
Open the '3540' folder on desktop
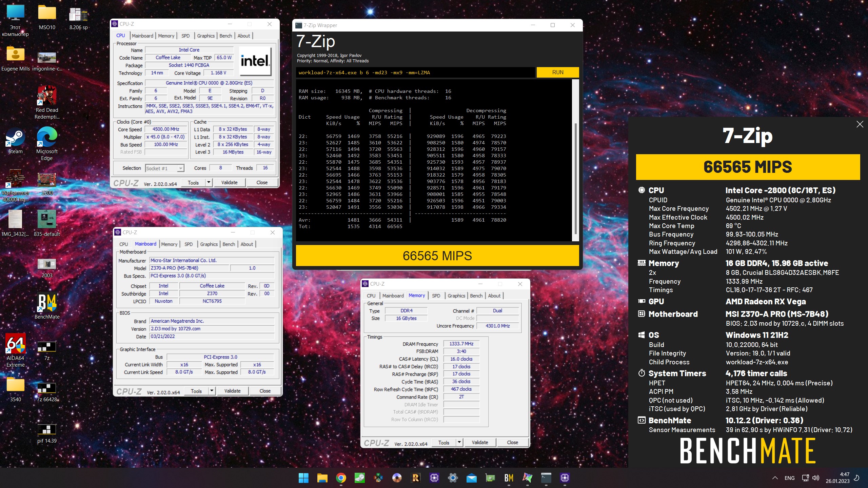[x=15, y=389]
